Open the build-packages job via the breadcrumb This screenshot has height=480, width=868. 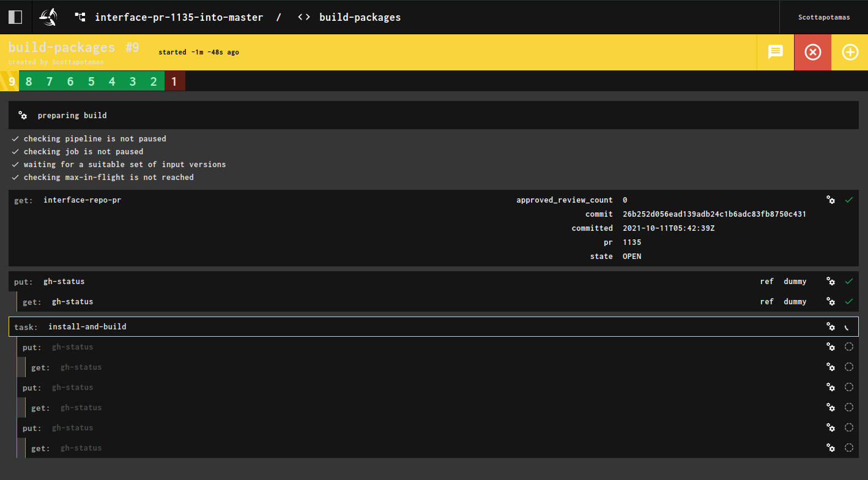click(x=360, y=17)
